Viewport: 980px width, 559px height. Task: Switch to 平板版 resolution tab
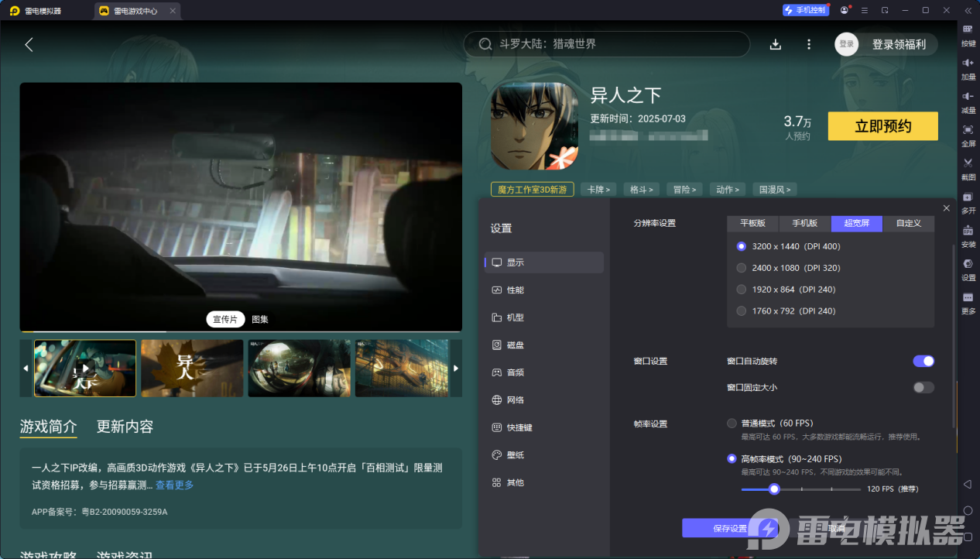pyautogui.click(x=752, y=223)
